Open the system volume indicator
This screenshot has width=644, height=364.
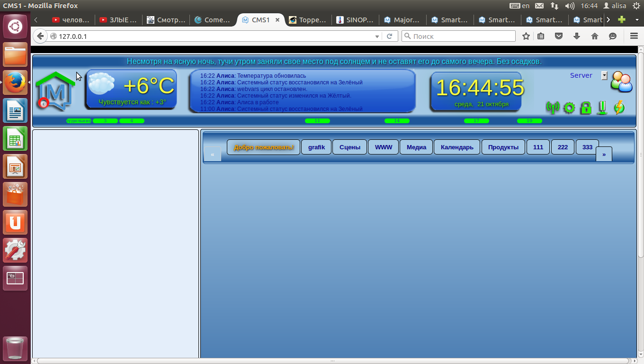pyautogui.click(x=570, y=6)
